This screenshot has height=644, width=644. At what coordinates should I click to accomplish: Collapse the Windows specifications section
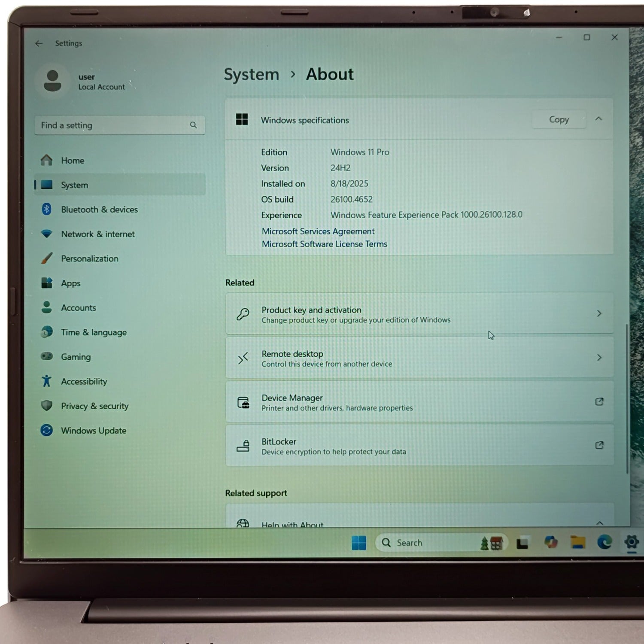598,119
